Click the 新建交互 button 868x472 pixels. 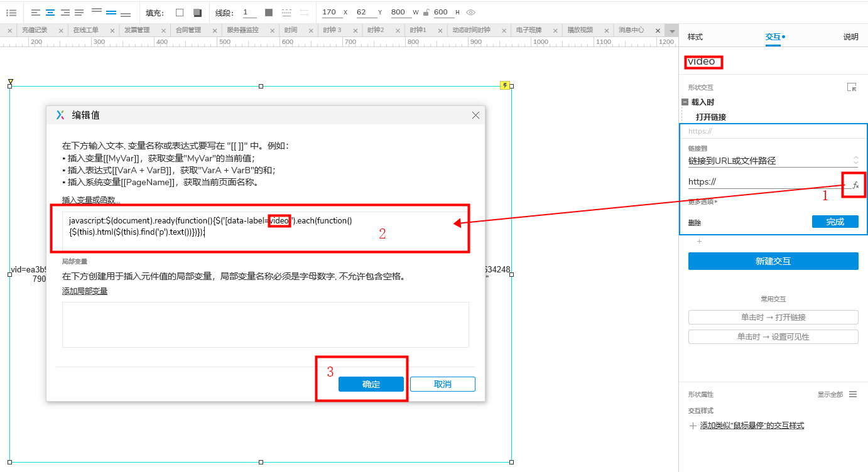coord(773,260)
